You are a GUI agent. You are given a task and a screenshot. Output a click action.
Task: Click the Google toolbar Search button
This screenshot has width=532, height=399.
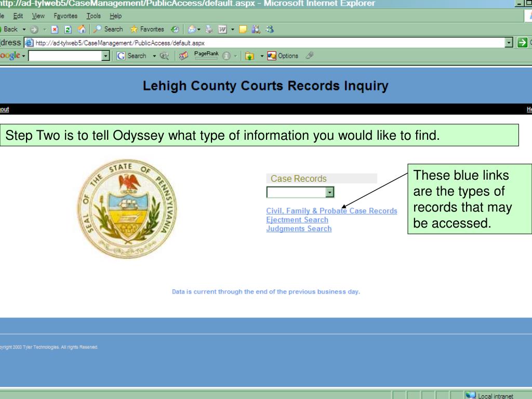click(131, 56)
